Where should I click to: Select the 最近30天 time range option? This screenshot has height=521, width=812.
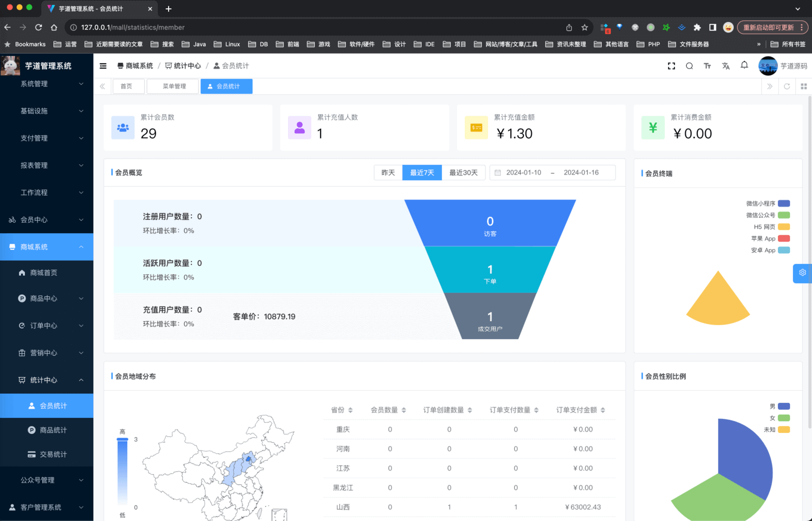pyautogui.click(x=463, y=173)
